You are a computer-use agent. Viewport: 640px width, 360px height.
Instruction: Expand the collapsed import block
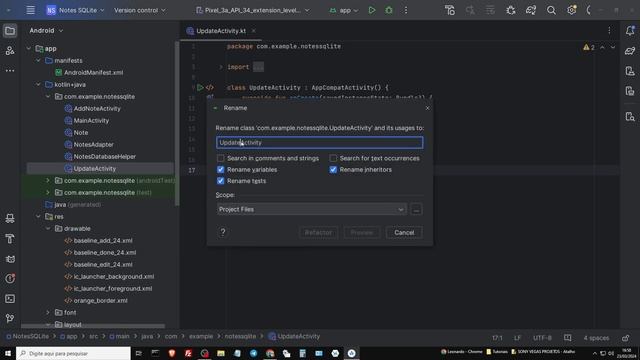(221, 67)
